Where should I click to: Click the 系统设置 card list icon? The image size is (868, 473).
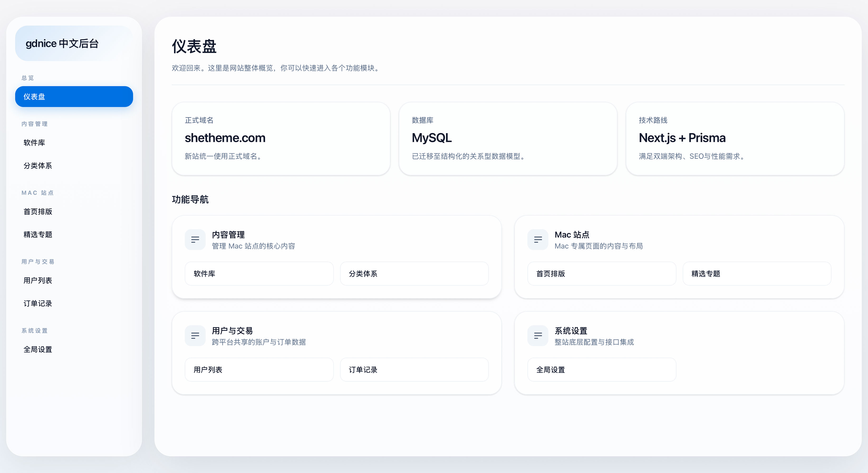538,336
